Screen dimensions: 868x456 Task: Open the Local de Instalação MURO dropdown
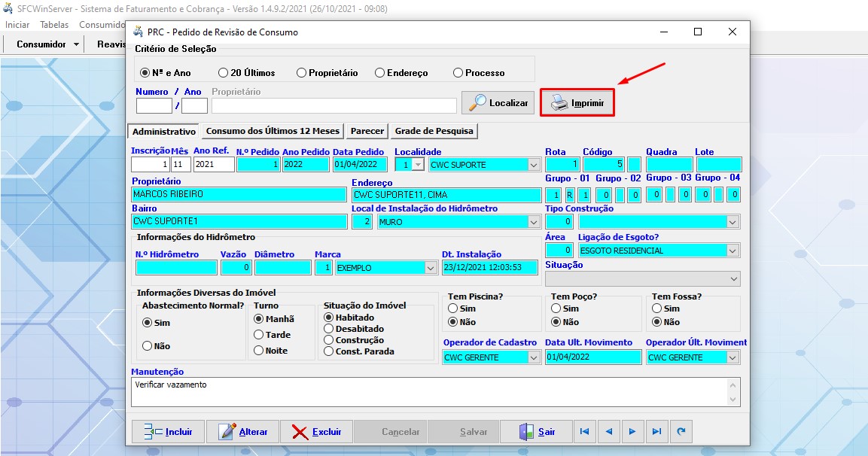click(534, 222)
